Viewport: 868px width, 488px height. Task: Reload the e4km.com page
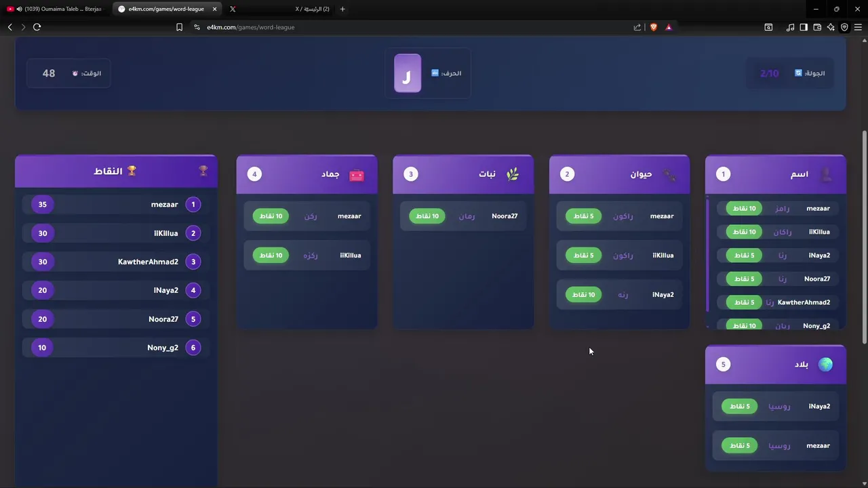pyautogui.click(x=37, y=27)
